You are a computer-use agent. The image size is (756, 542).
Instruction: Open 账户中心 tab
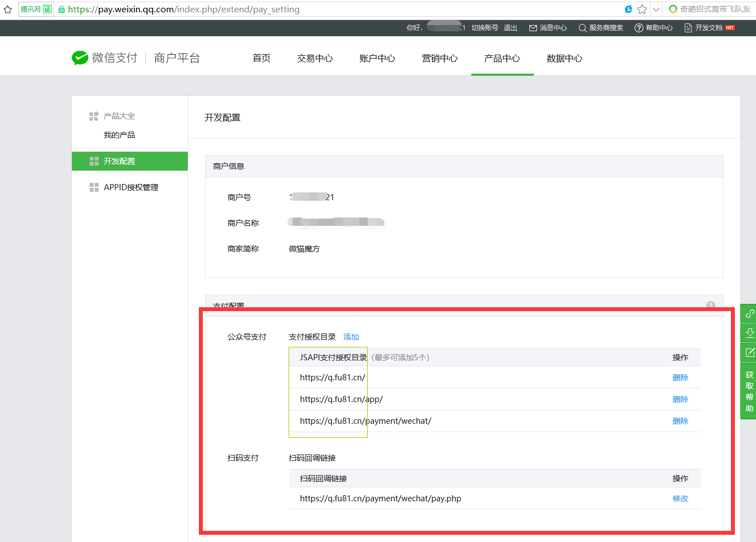[x=377, y=59]
